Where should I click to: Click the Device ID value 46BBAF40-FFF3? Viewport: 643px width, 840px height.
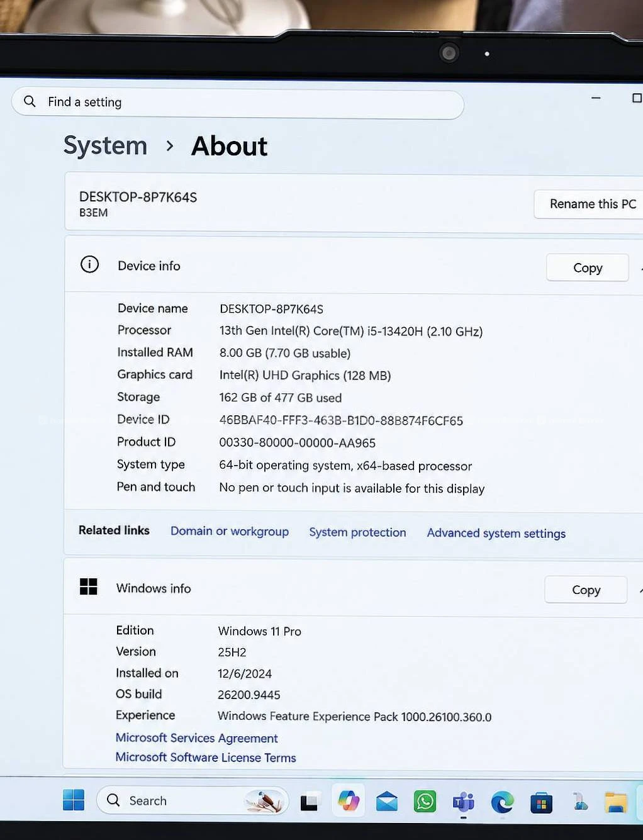(341, 420)
